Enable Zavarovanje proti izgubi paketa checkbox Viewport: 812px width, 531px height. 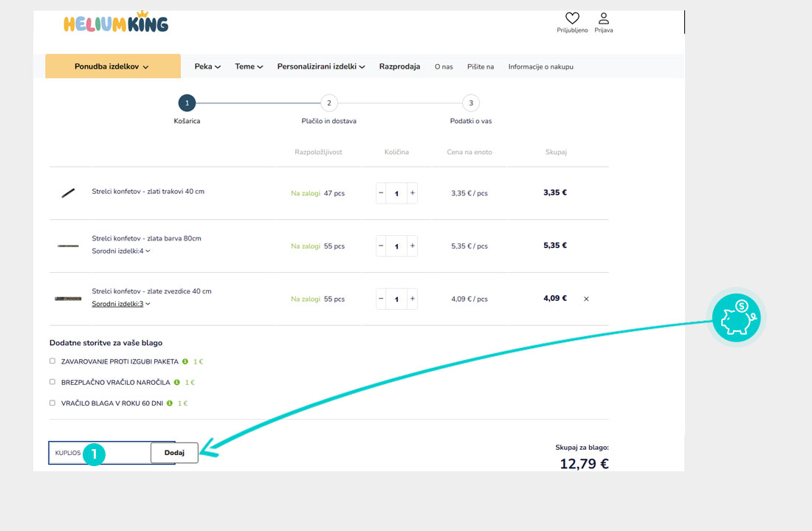pos(52,361)
